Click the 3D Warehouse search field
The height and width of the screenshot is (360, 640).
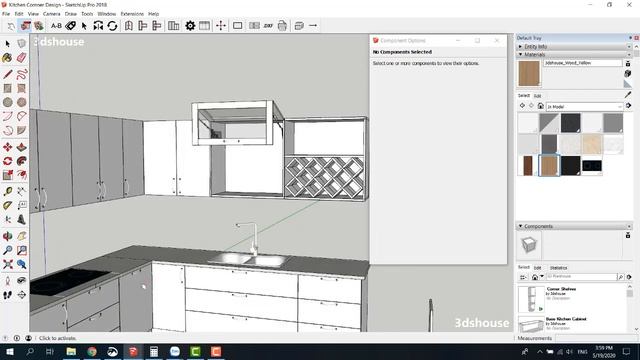[x=581, y=277]
